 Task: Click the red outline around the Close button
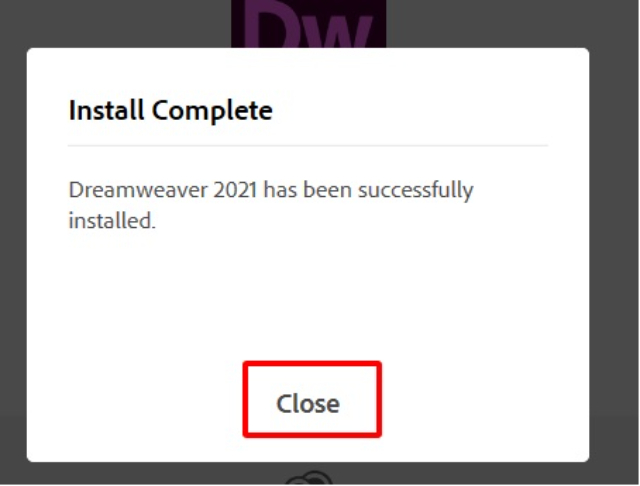(x=312, y=363)
